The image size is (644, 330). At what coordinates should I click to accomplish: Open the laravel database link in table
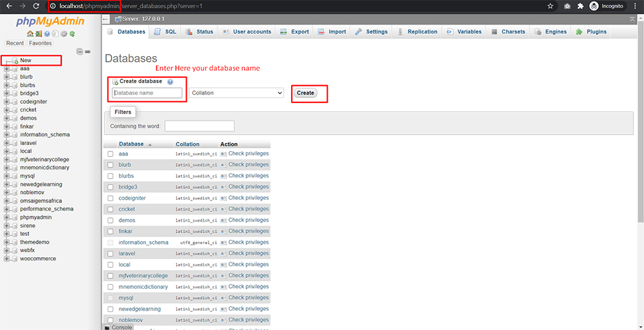pos(127,253)
